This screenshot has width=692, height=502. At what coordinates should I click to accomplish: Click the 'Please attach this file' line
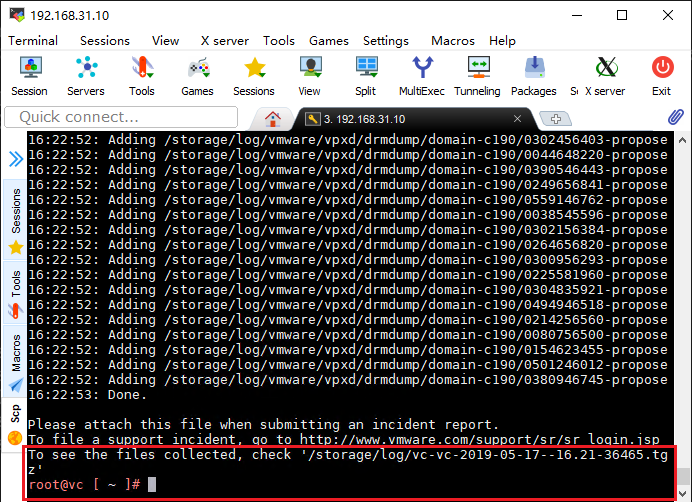coord(263,425)
